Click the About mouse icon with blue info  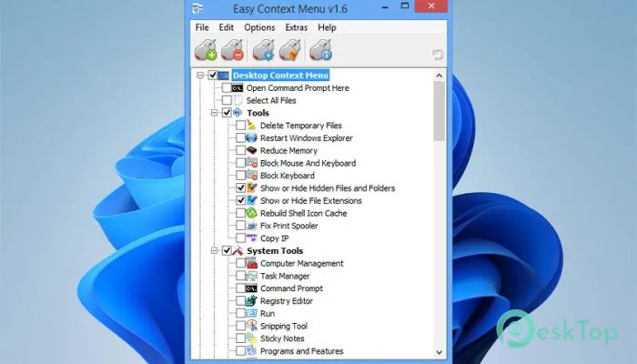point(320,50)
